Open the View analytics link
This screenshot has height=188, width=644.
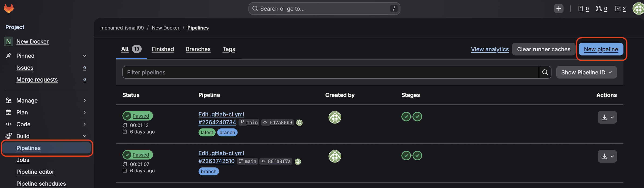[x=489, y=49]
